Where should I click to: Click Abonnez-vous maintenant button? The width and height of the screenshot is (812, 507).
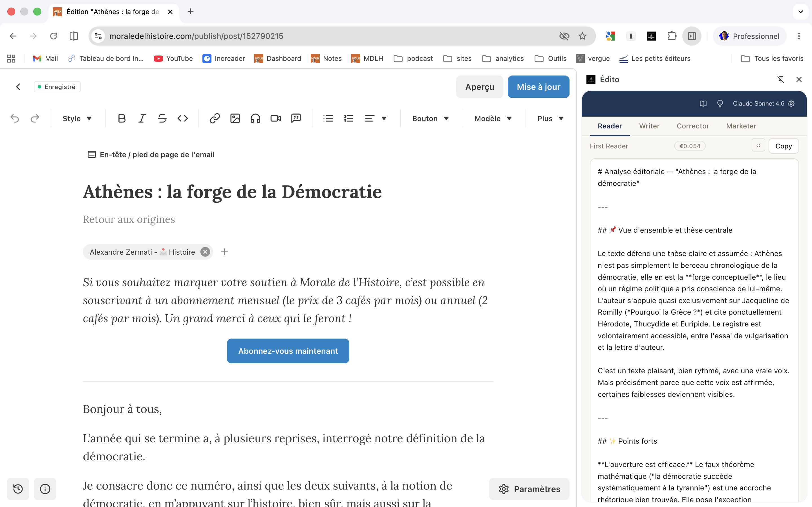(288, 351)
